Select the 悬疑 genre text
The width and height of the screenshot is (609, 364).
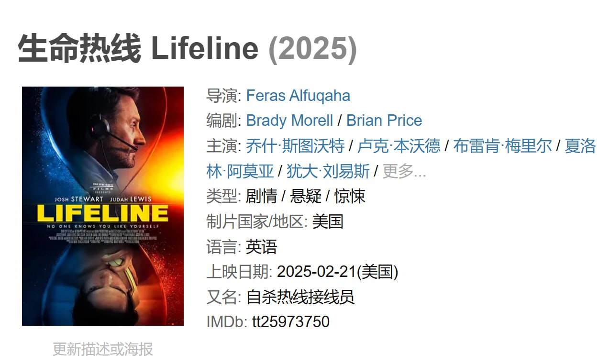[306, 196]
